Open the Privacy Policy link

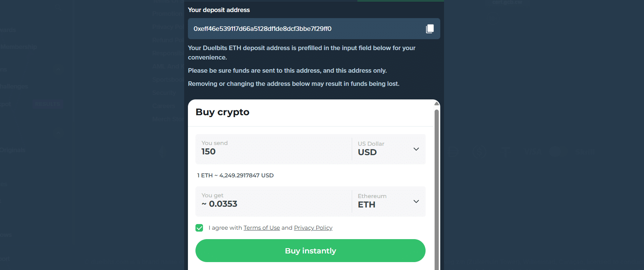313,227
